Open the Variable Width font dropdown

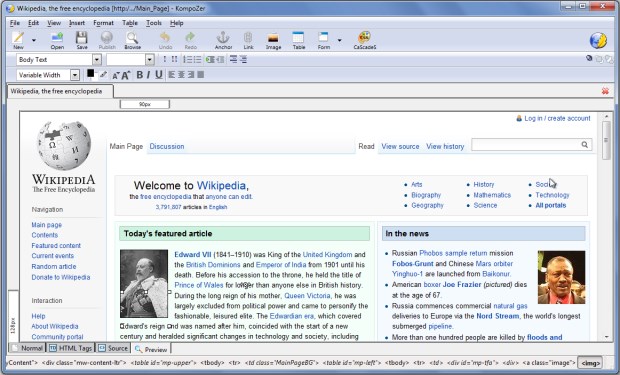tap(75, 75)
